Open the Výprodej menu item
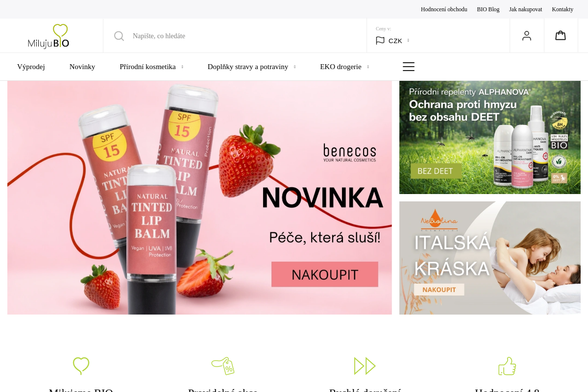 (x=31, y=67)
